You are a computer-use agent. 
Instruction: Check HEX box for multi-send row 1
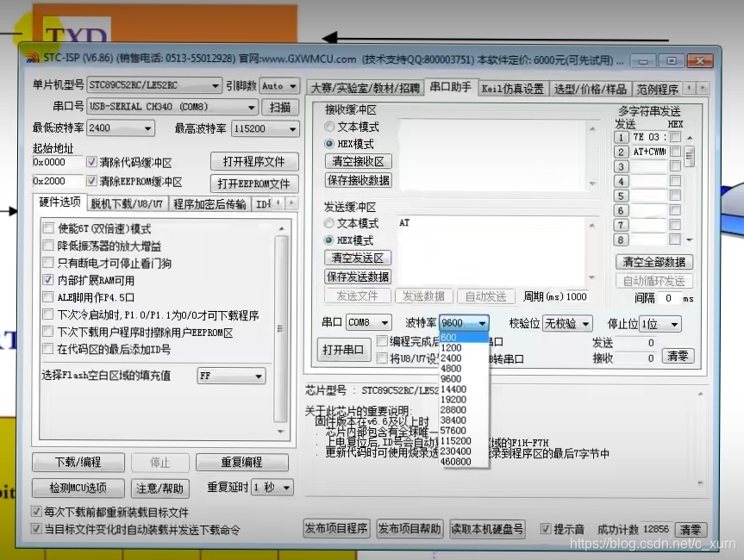[x=675, y=138]
